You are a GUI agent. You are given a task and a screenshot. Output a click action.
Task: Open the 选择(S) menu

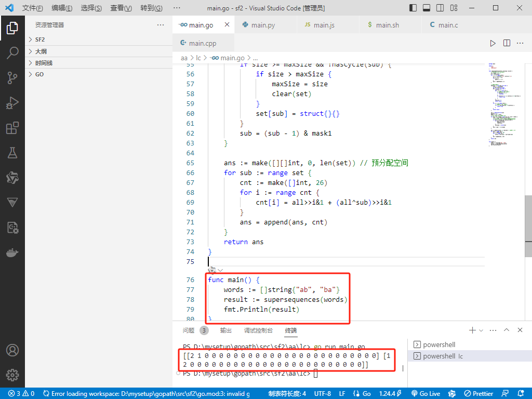(x=91, y=8)
